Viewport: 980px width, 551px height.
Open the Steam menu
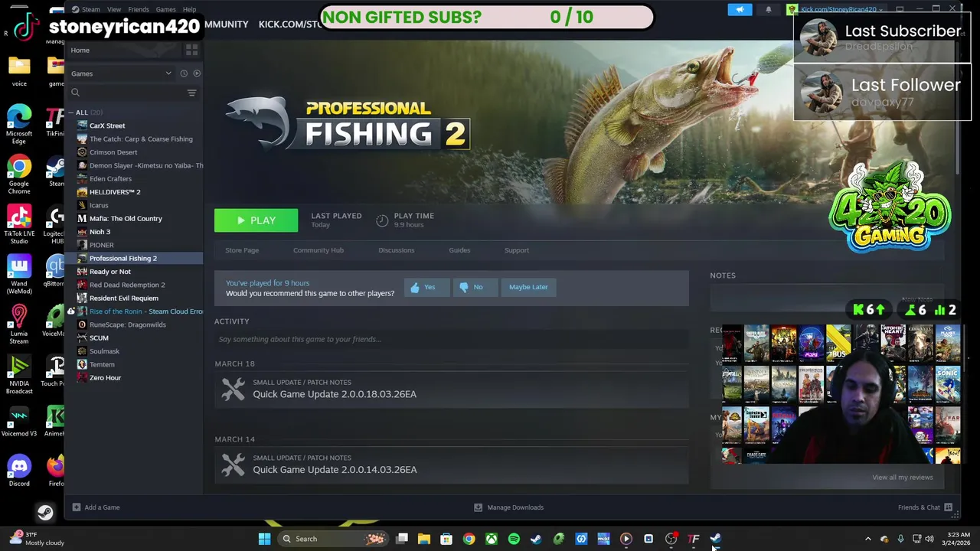[x=90, y=9]
